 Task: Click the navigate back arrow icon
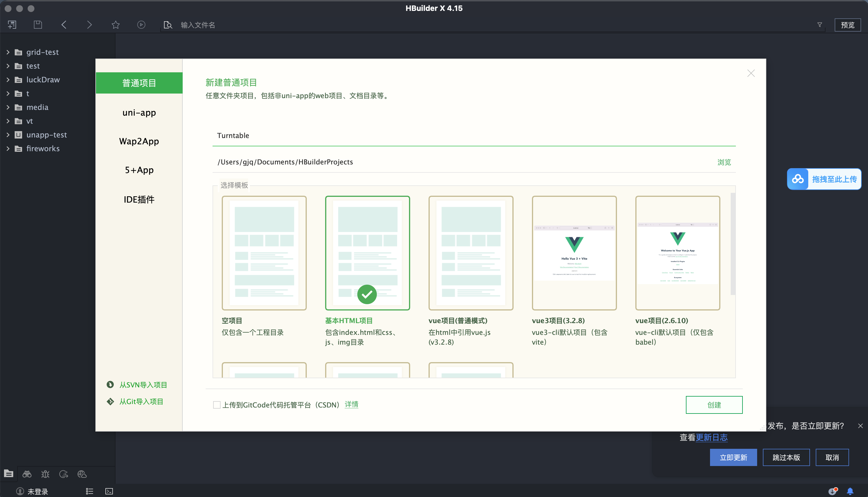[64, 25]
